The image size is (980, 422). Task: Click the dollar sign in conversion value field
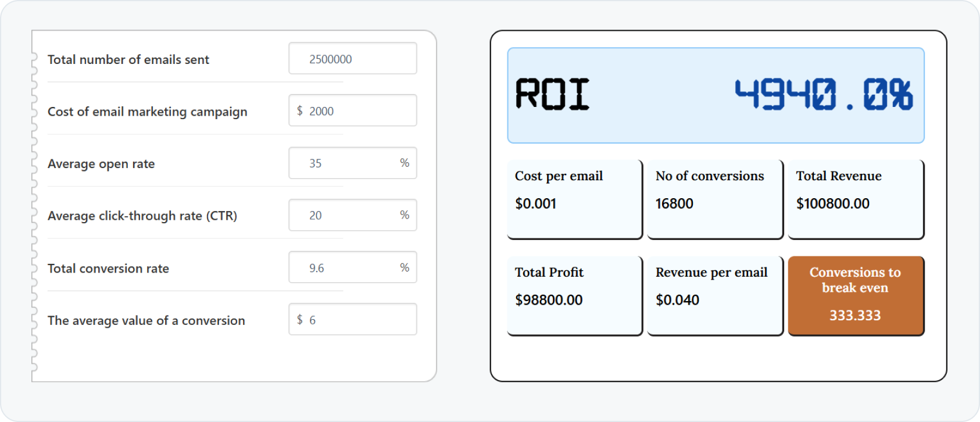(x=300, y=320)
